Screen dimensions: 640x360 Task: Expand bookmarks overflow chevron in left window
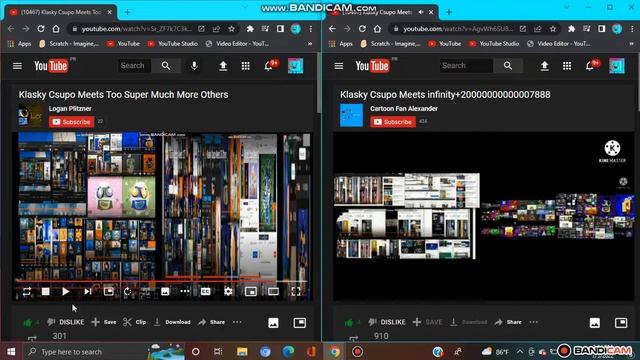click(x=310, y=44)
